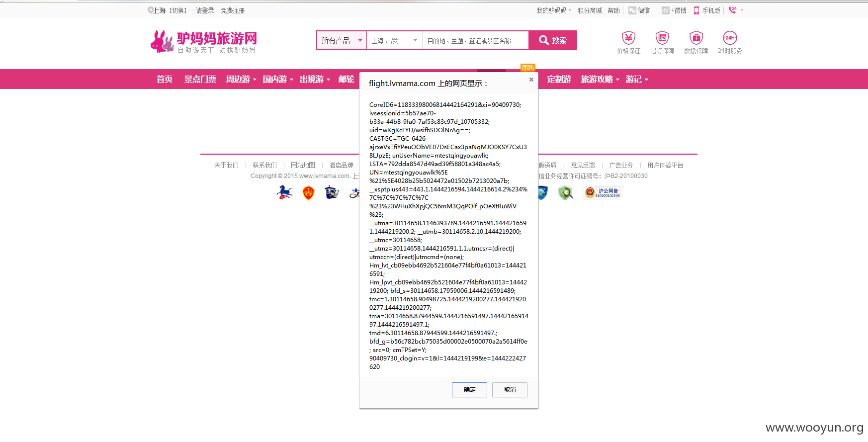Screen dimensions: 868x442
Task: Go to the 首页 home tab
Action: tap(165, 79)
